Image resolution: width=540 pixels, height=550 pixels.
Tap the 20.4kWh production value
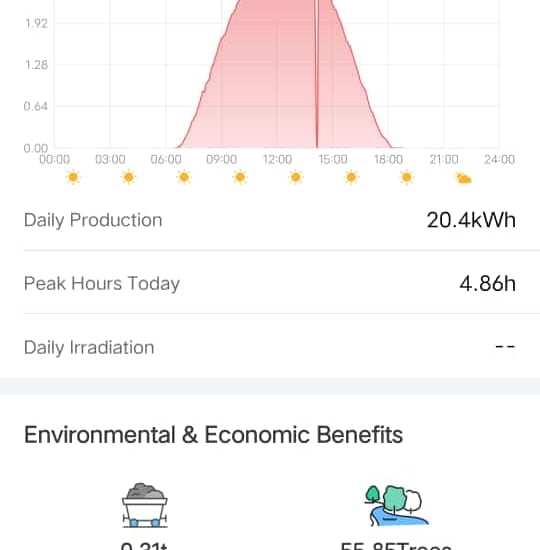point(471,220)
